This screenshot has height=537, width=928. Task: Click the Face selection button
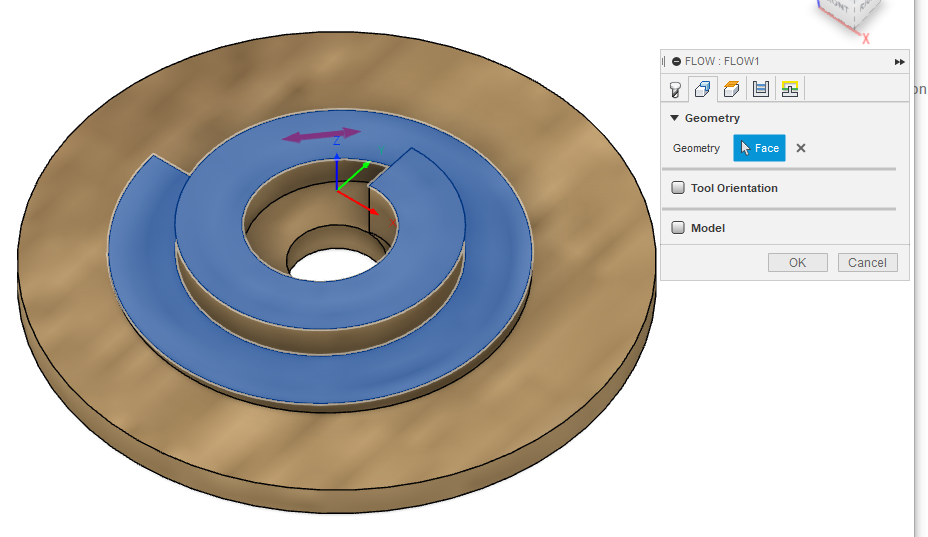tap(759, 148)
